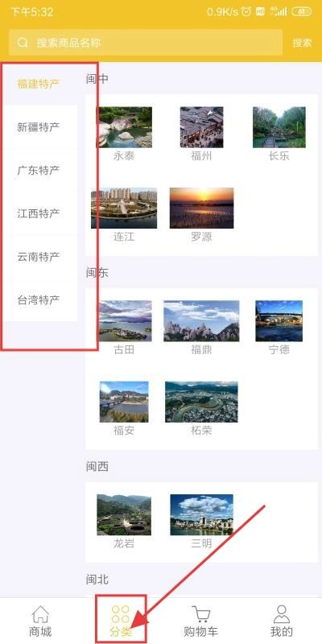Open the 商城 home tab icon
This screenshot has width=322, height=644.
[x=40, y=614]
